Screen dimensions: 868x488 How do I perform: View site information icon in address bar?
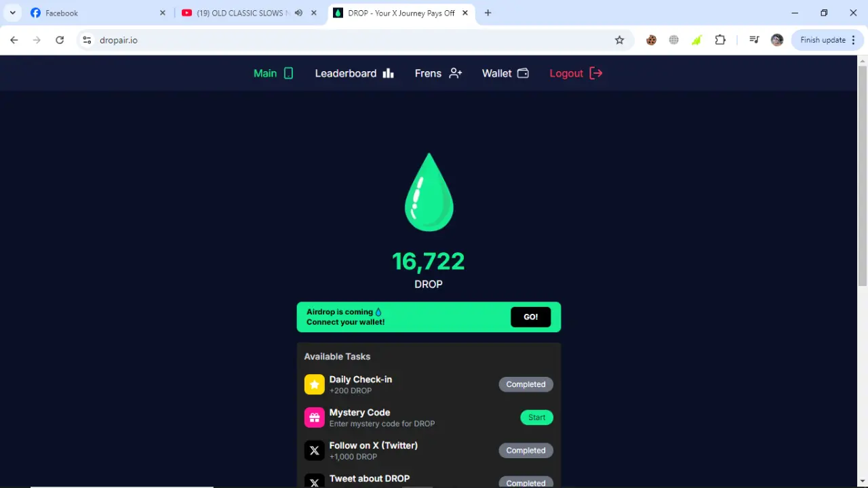coord(87,40)
